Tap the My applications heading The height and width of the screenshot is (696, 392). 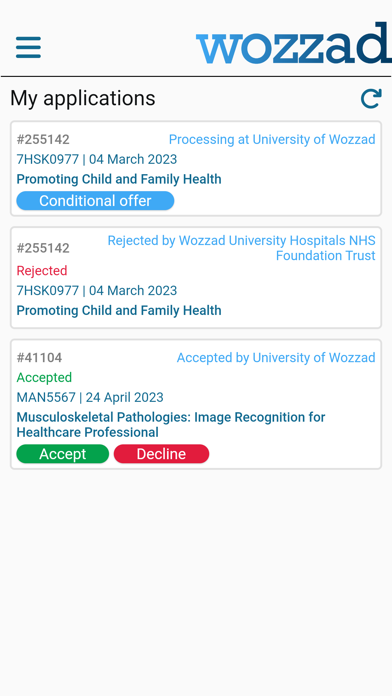point(83,98)
